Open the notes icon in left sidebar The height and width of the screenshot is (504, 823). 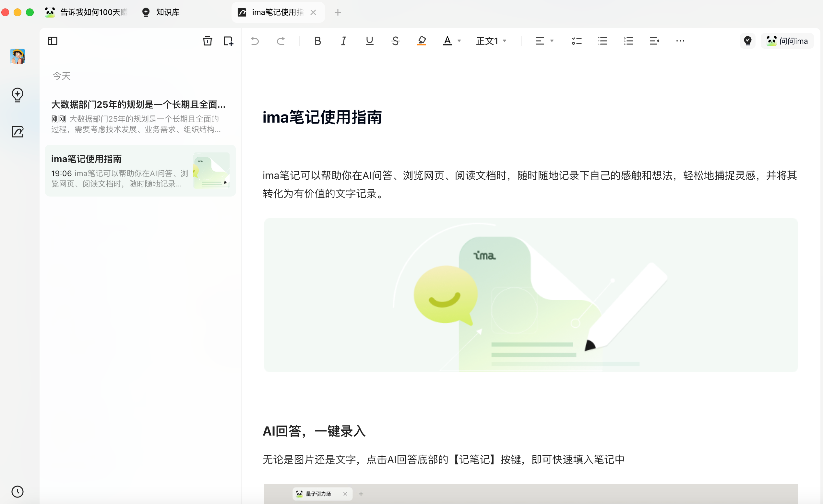tap(18, 132)
